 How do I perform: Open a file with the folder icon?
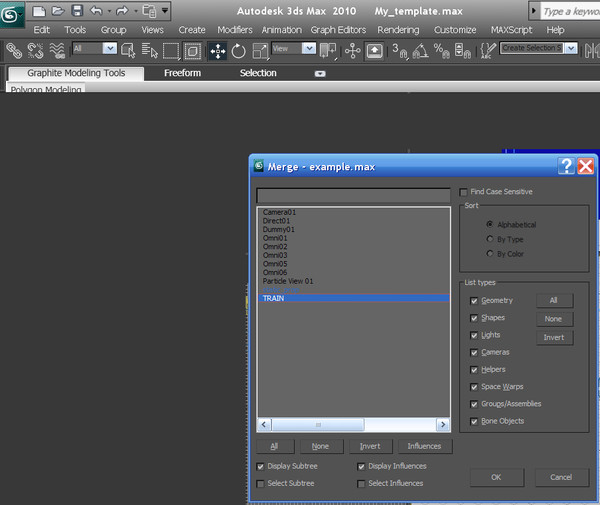click(x=58, y=11)
